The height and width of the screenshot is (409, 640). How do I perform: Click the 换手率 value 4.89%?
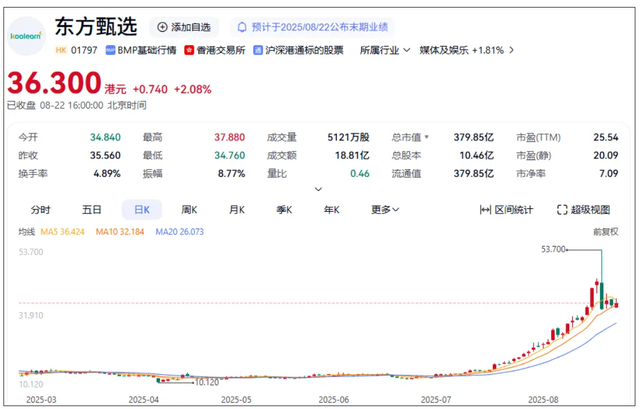(x=107, y=173)
